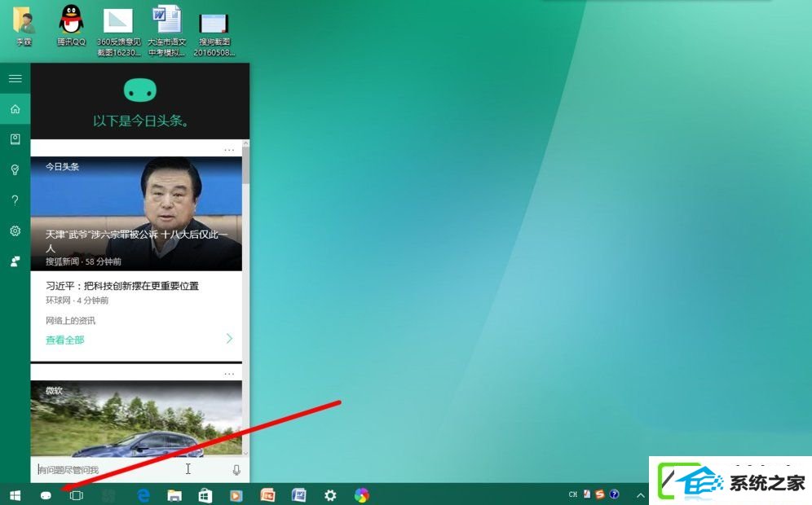Screen dimensions: 812x505
Task: Open Cortana help question mark
Action: coord(15,200)
